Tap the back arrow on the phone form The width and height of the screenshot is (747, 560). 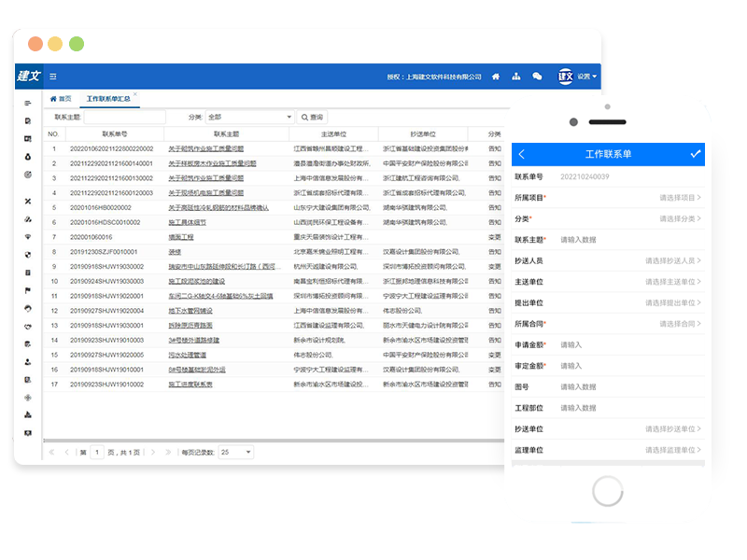click(x=522, y=154)
